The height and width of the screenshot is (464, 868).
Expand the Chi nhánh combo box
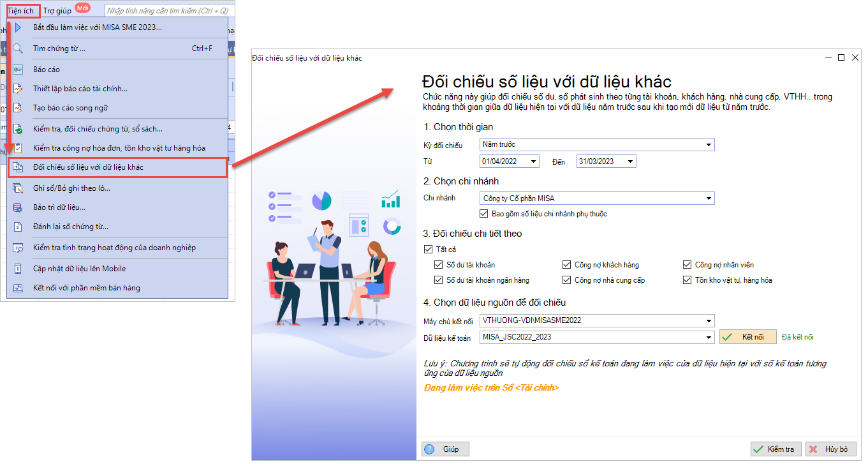pyautogui.click(x=708, y=198)
